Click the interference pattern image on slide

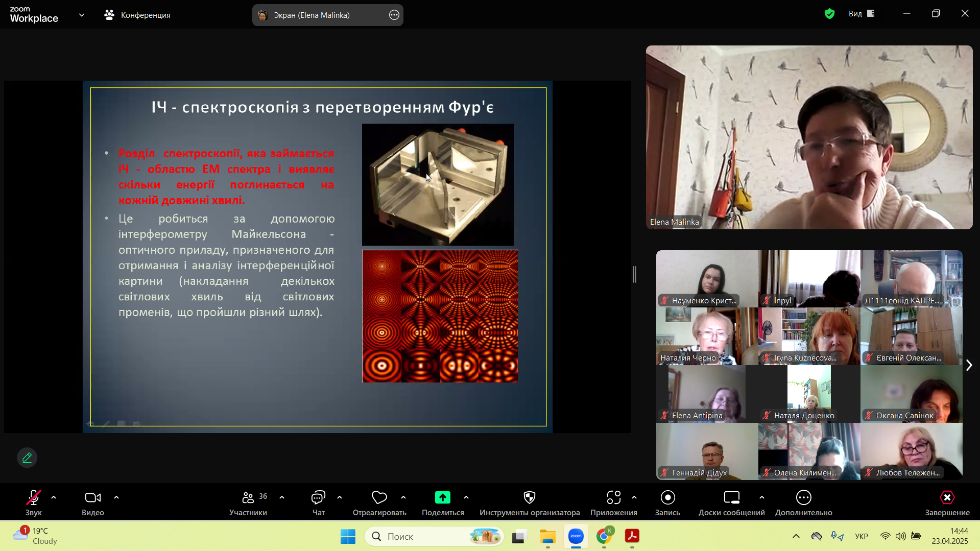pos(440,316)
